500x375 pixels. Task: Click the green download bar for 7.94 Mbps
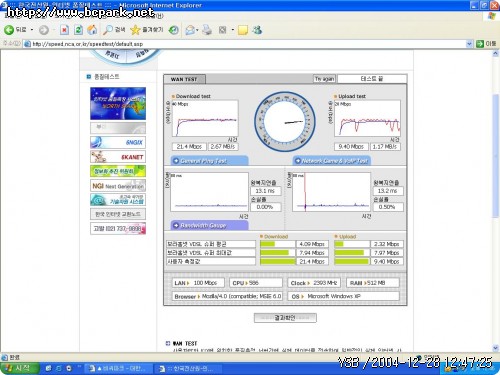pyautogui.click(x=274, y=253)
